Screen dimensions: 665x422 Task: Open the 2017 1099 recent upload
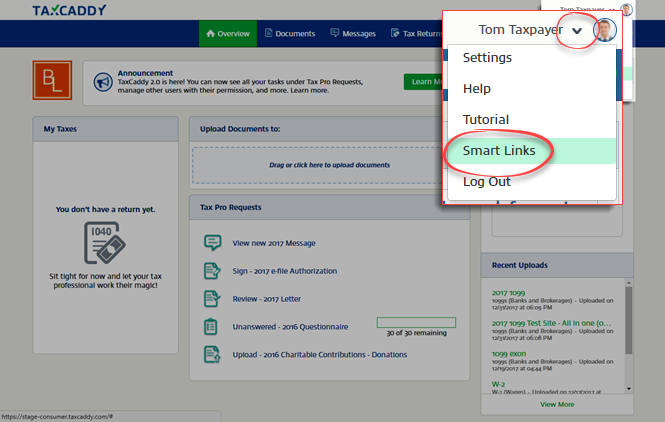[x=508, y=293]
